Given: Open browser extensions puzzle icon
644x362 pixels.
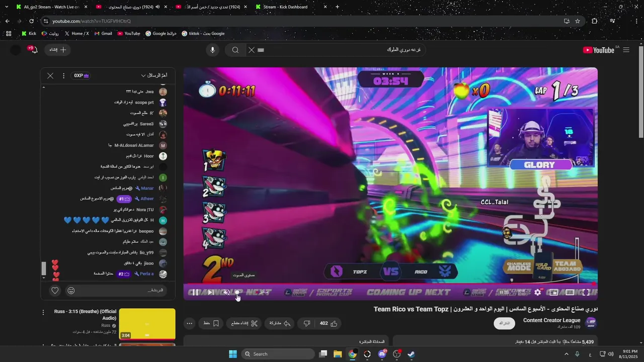Looking at the screenshot, I should pyautogui.click(x=595, y=21).
